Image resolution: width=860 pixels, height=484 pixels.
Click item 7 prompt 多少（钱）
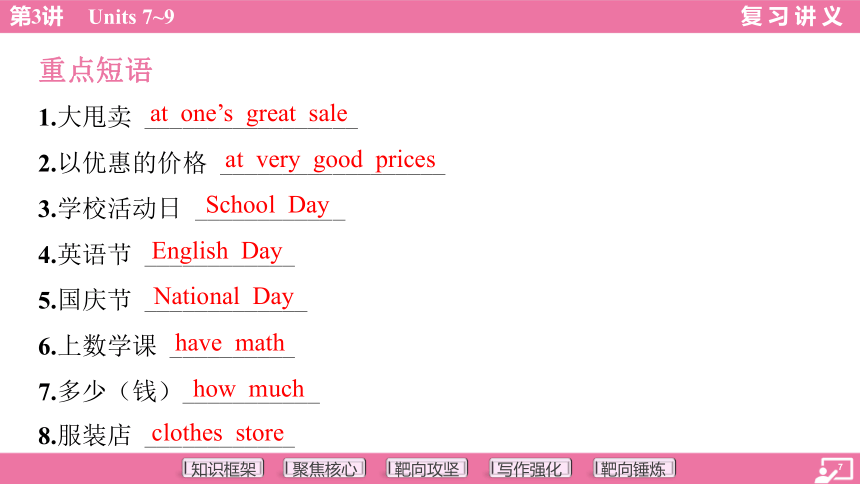(x=116, y=391)
